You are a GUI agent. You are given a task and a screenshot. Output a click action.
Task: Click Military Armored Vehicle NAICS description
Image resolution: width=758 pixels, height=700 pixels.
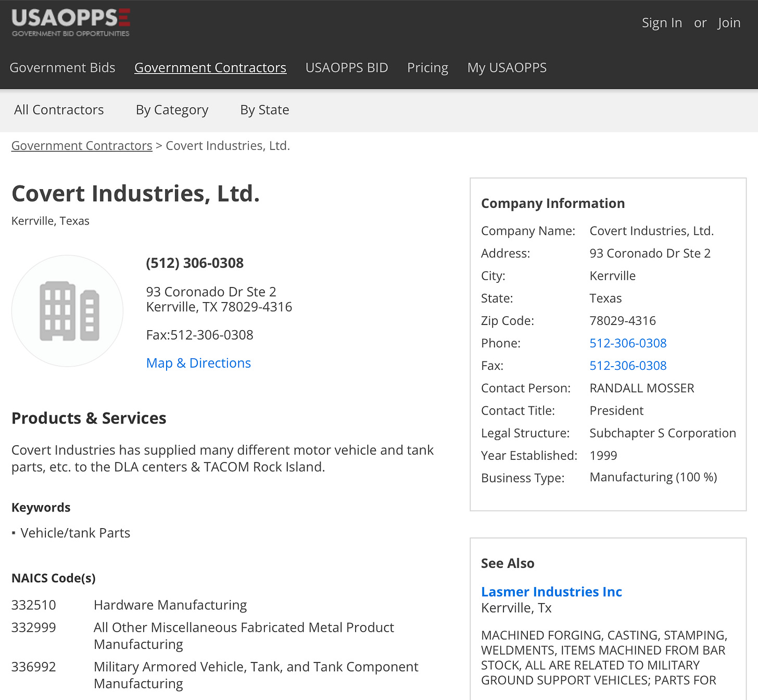click(x=256, y=676)
